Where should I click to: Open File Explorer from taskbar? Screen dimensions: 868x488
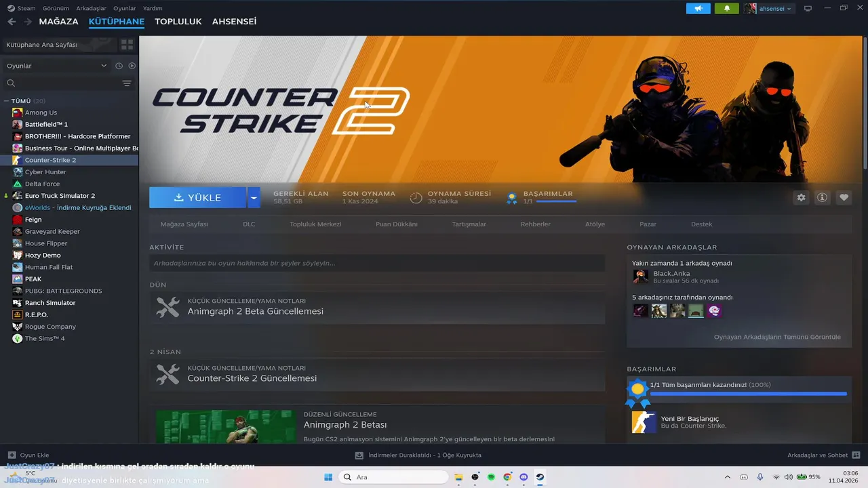[458, 477]
